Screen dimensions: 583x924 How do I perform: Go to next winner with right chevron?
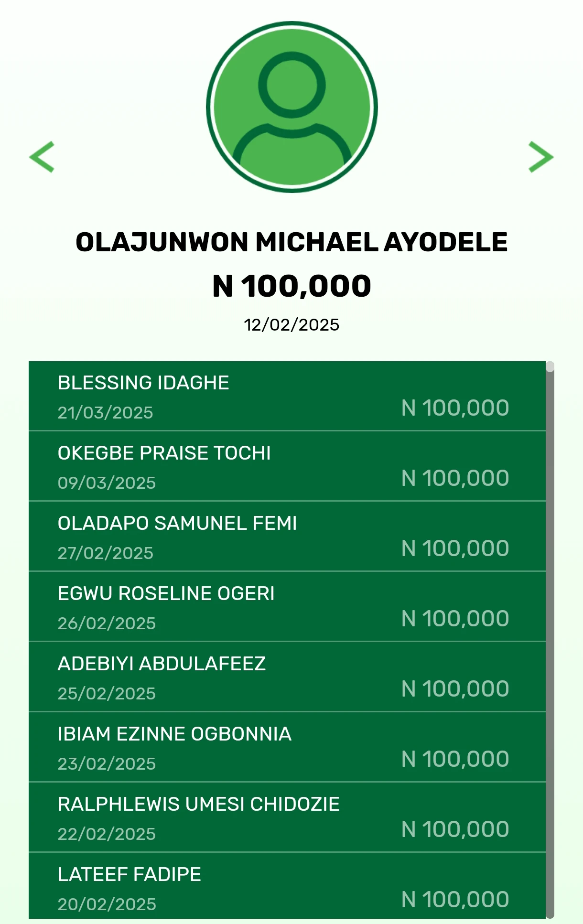coord(541,157)
